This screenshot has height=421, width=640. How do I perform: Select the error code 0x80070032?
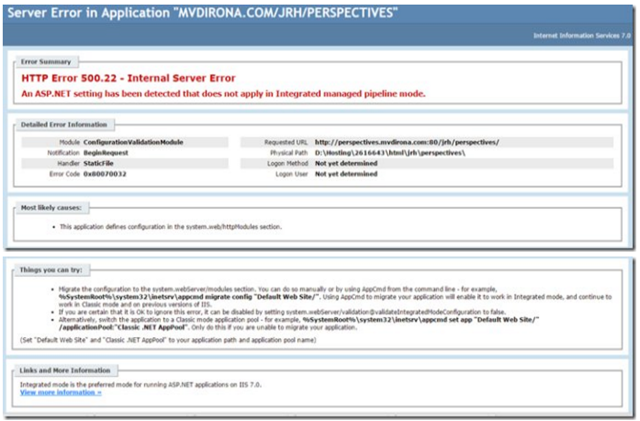(107, 172)
